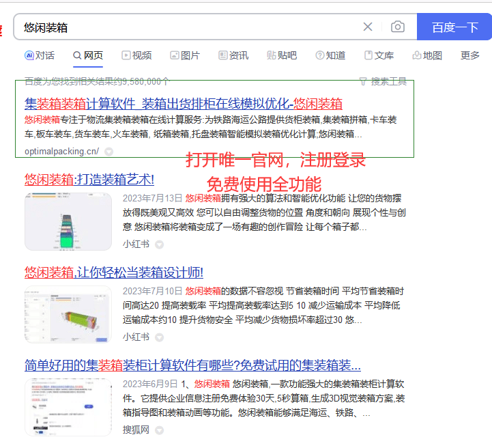492x448 pixels.
Task: Open image search via camera icon
Action: 398,27
